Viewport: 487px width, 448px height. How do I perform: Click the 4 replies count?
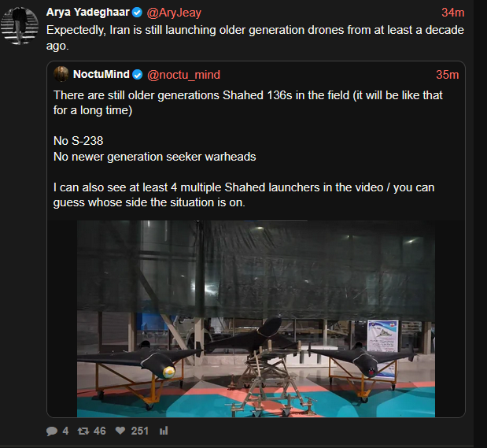click(65, 431)
